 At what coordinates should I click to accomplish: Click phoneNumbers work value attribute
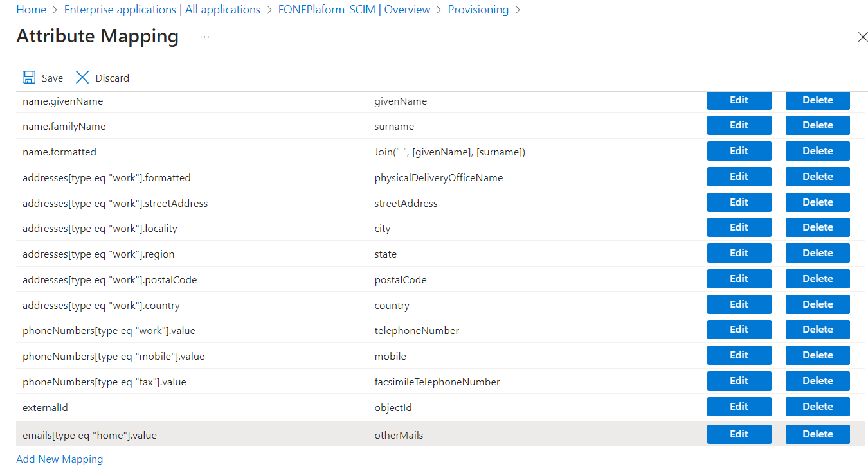coord(109,331)
